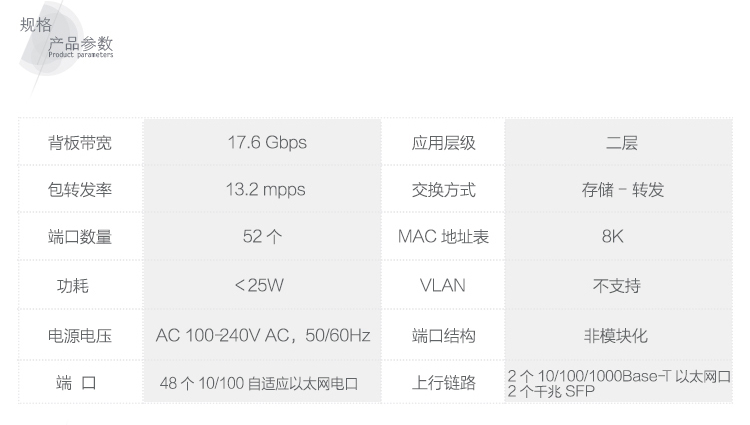Viewport: 750px width, 425px height.
Task: Click the 背板带宽 label cell
Action: (x=80, y=143)
